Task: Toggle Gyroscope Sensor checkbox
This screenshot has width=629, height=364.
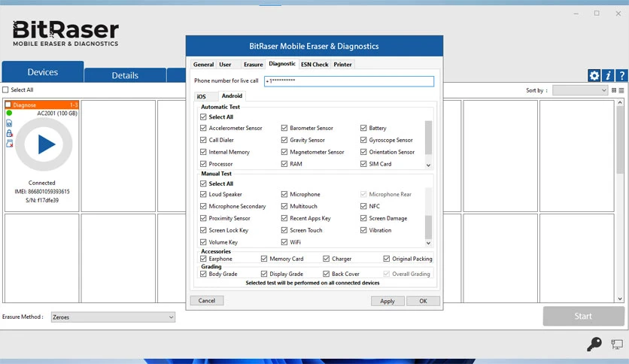Action: point(363,140)
